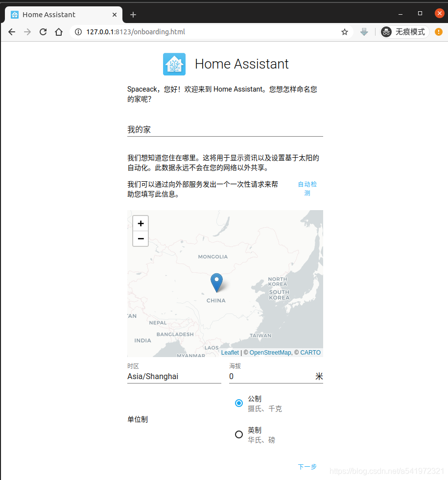Image resolution: width=448 pixels, height=480 pixels.
Task: Close the browser window
Action: click(440, 14)
